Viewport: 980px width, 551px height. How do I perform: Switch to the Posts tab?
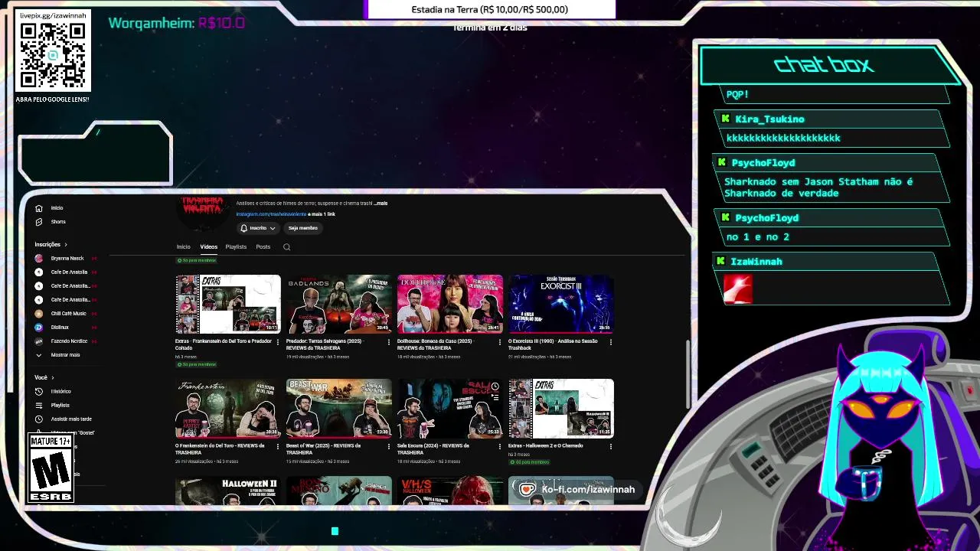click(x=263, y=247)
